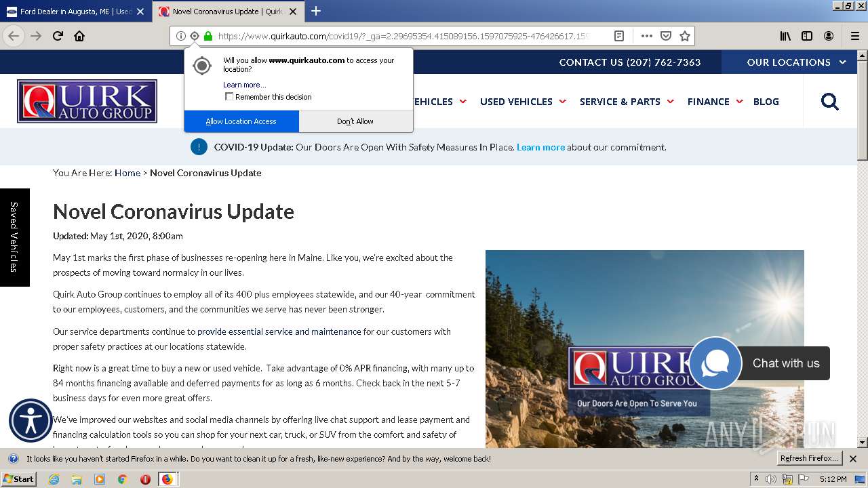
Task: Open Saved Vehicles side tab
Action: coord(15,237)
